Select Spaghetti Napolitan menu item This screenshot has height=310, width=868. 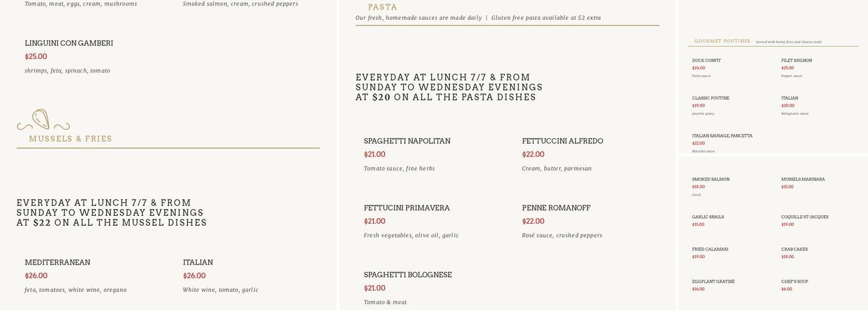tap(407, 141)
